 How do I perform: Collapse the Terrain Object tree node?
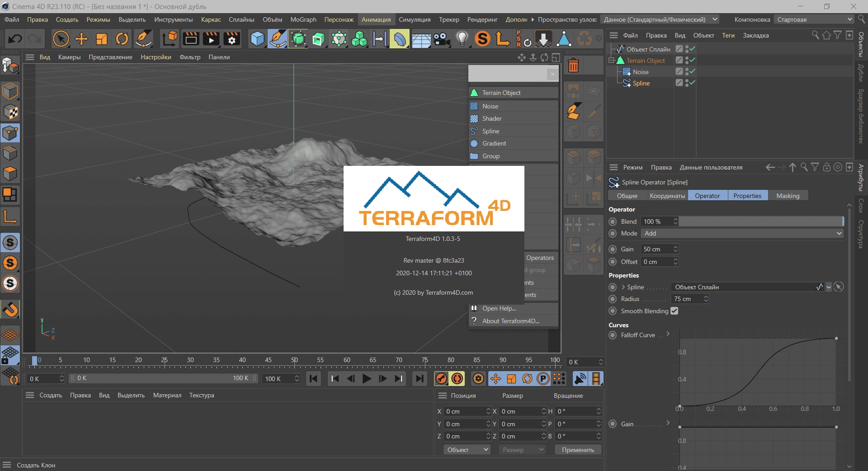(611, 60)
